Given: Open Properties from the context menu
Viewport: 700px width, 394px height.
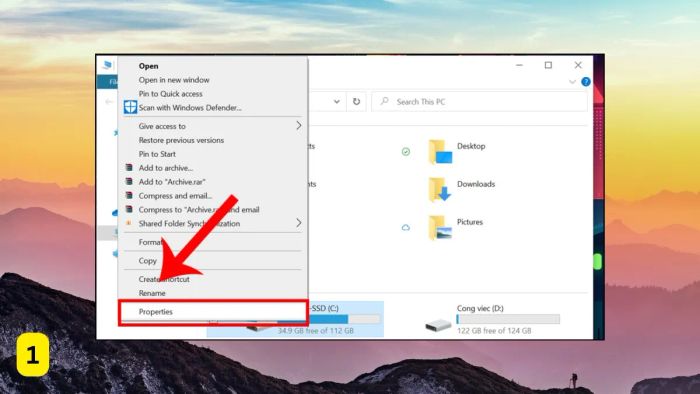Looking at the screenshot, I should [x=155, y=311].
